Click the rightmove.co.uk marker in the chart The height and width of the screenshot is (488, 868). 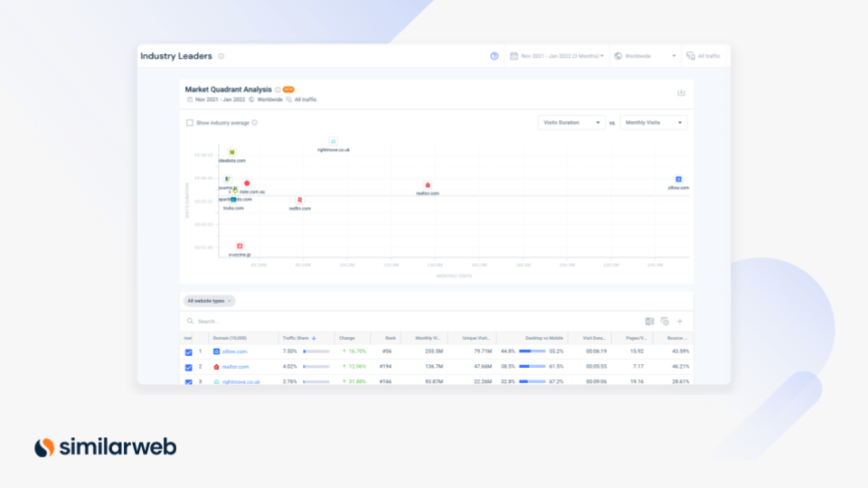coord(334,142)
